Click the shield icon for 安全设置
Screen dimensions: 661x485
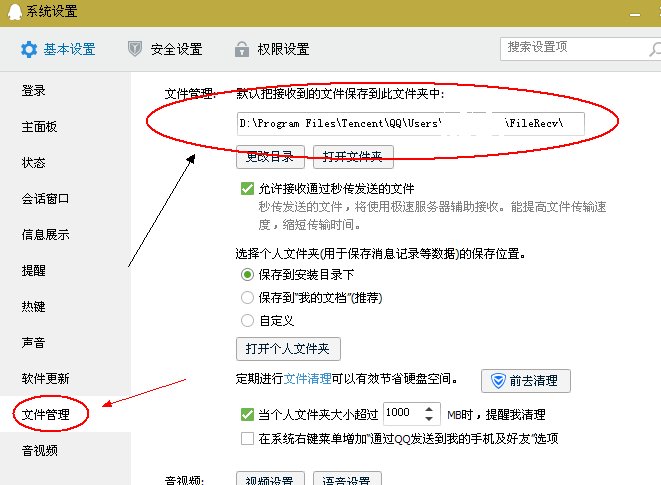pyautogui.click(x=135, y=49)
